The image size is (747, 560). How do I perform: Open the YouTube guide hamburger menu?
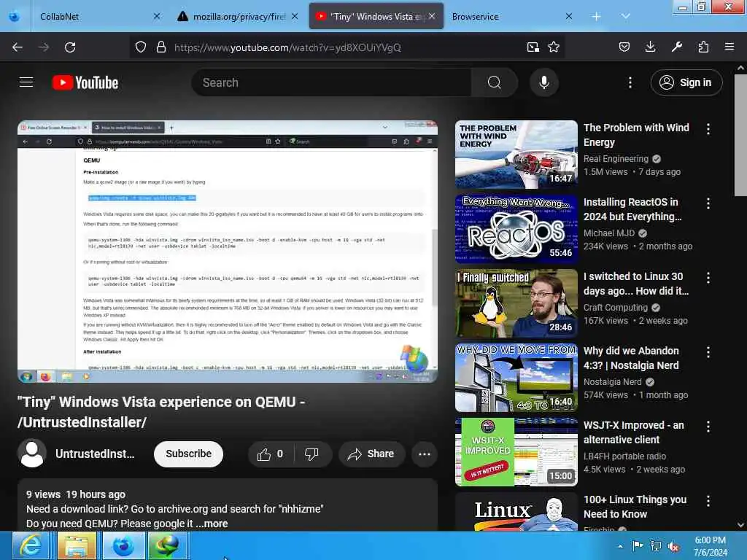(26, 82)
